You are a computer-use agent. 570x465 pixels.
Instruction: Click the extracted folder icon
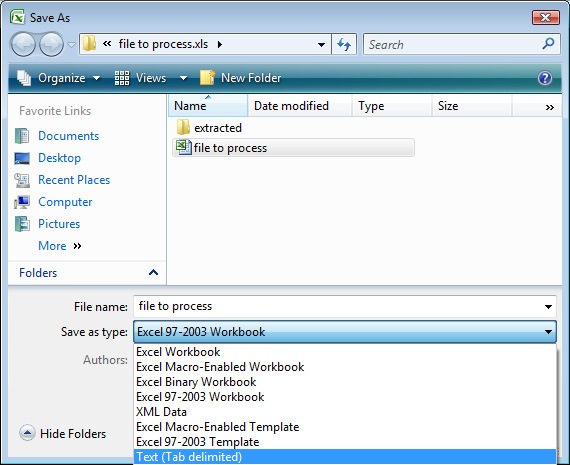tap(183, 127)
